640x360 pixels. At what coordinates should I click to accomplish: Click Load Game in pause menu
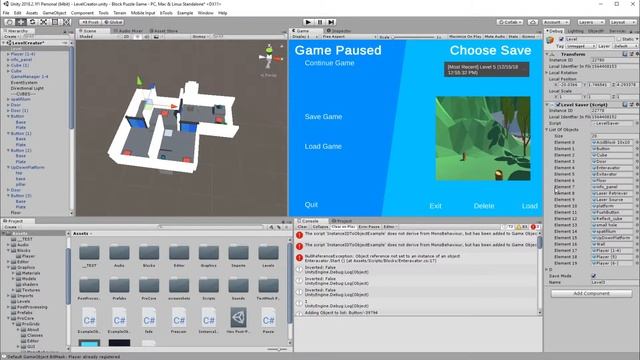click(x=323, y=147)
